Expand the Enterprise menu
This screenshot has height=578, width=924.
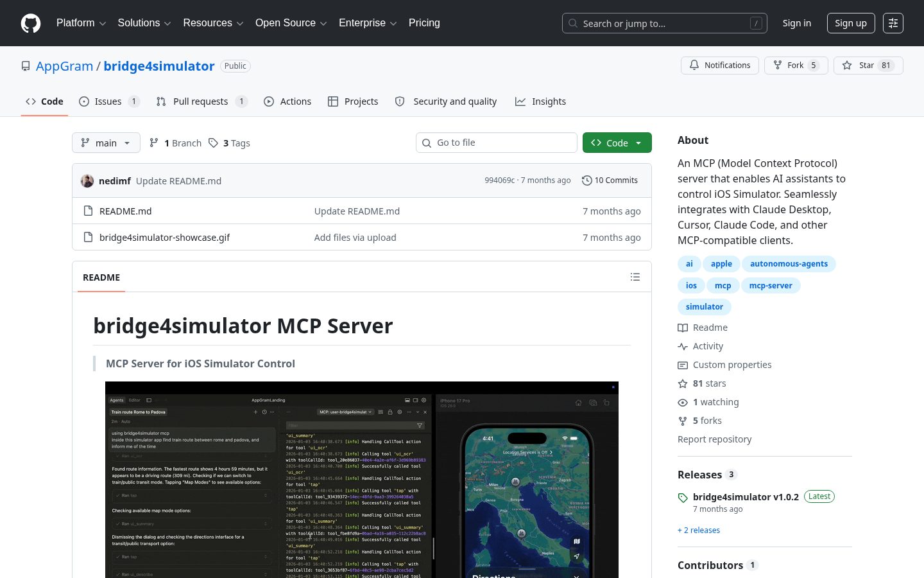click(x=368, y=23)
